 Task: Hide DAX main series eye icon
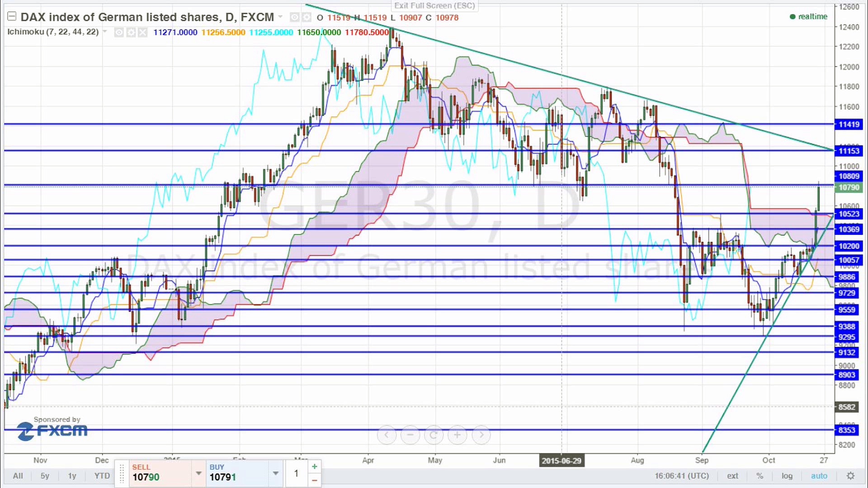click(294, 17)
